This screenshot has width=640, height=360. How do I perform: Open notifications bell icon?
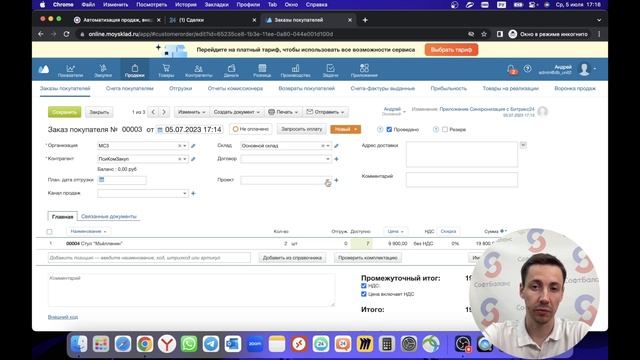point(511,69)
